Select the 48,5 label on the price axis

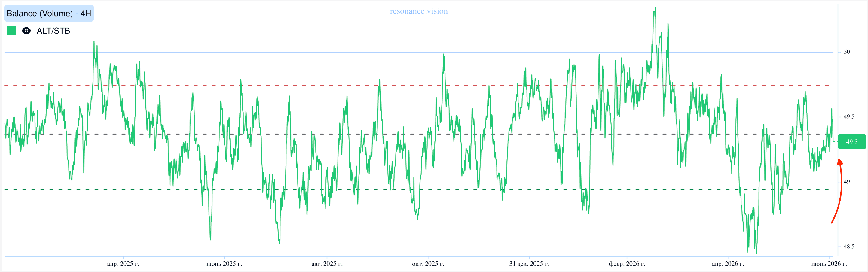[x=849, y=247]
